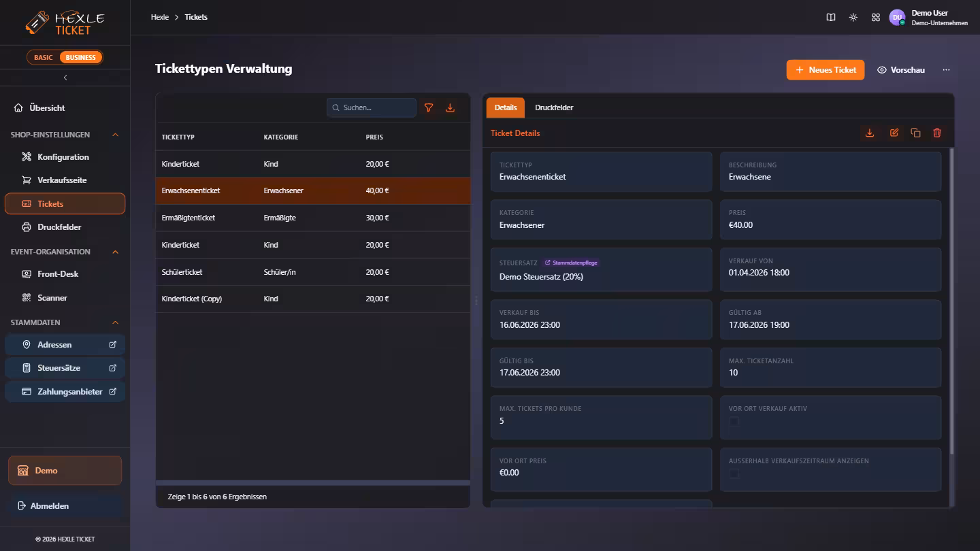Collapse the Stammdaten sidebar section
Screen dimensions: 980x551
click(x=115, y=322)
